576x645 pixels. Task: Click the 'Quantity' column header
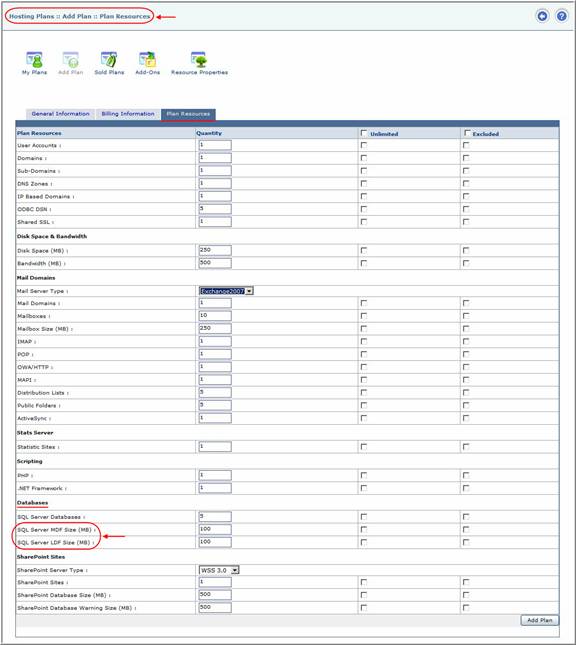pos(209,133)
